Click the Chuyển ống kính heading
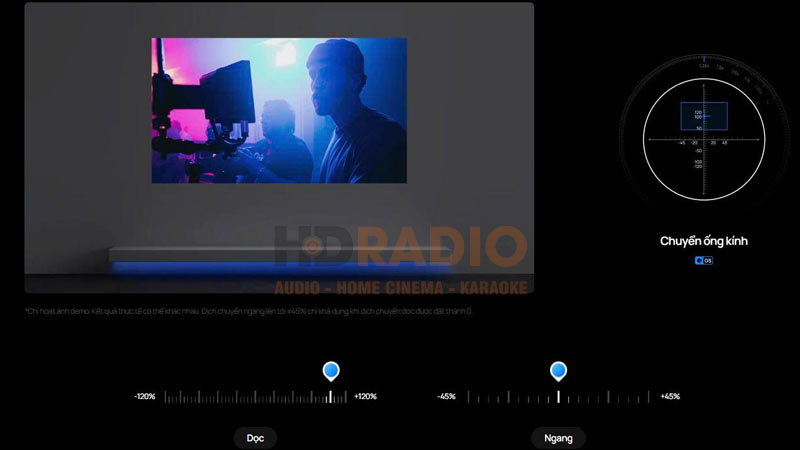The image size is (800, 450). coord(704,241)
